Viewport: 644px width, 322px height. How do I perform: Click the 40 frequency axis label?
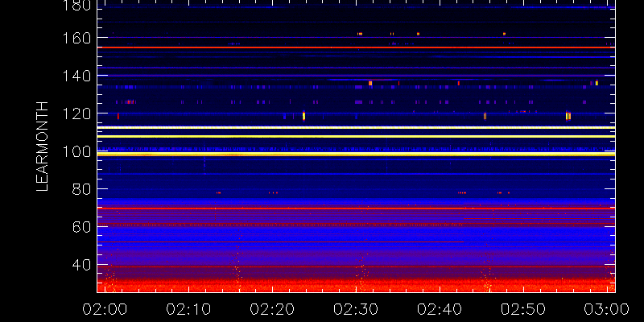(x=82, y=266)
